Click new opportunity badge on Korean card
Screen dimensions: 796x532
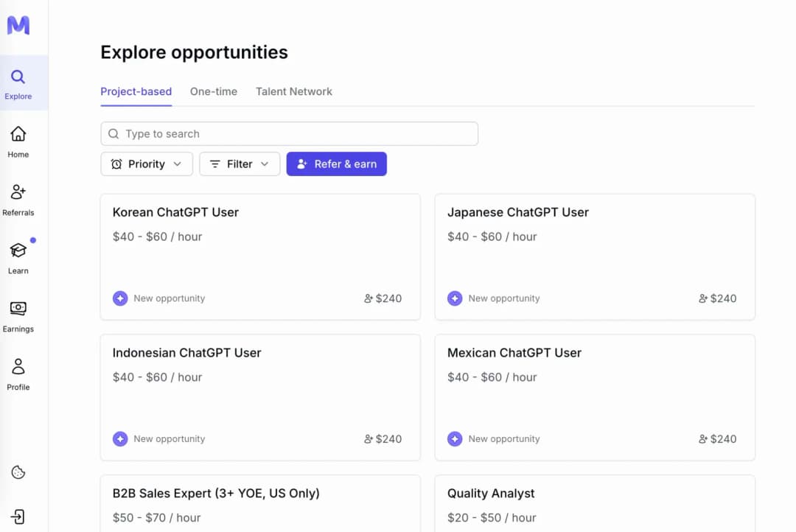pos(120,298)
